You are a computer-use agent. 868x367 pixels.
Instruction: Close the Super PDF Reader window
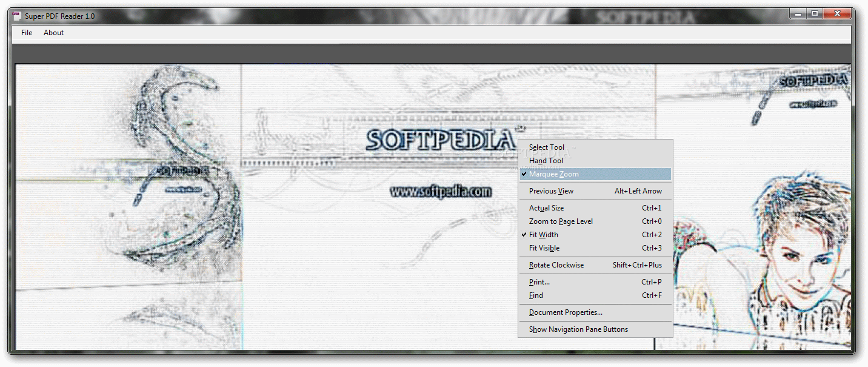tap(836, 13)
